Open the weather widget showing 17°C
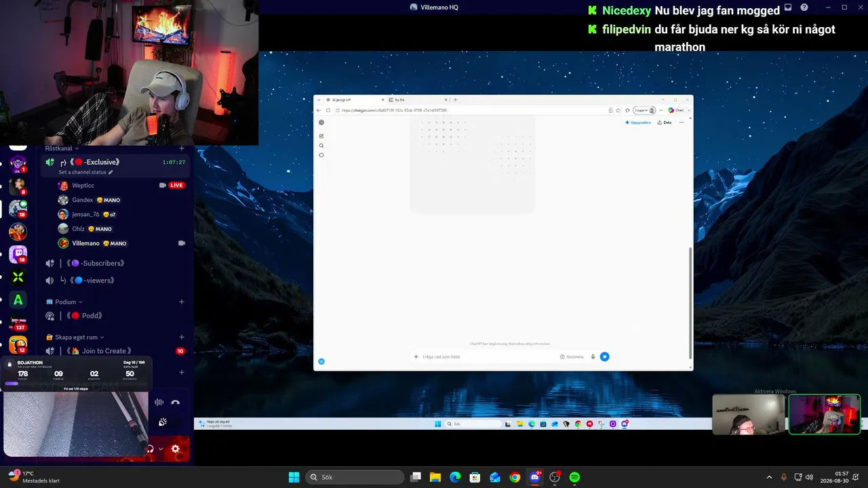 coord(34,477)
